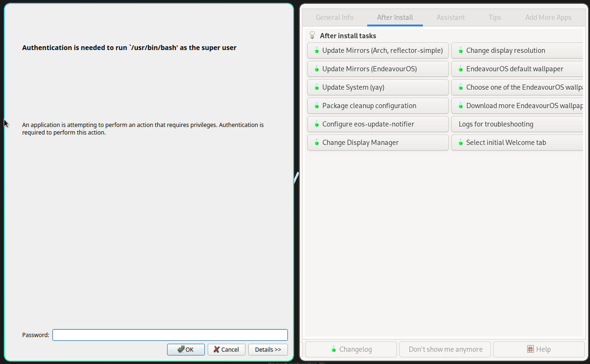Click 'An application is attempting to perform' message
This screenshot has height=364, width=590.
click(143, 129)
